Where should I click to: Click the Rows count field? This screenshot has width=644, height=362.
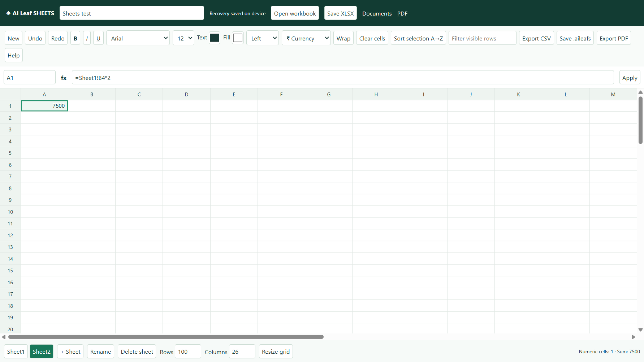(188, 352)
